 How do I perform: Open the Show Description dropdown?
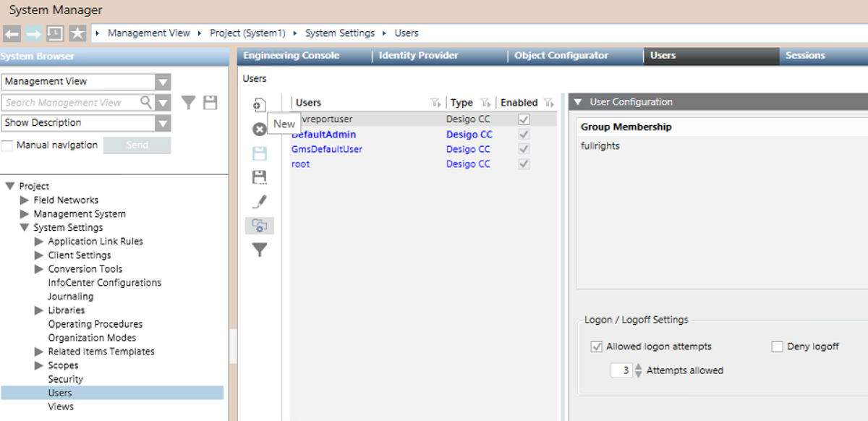(x=163, y=123)
